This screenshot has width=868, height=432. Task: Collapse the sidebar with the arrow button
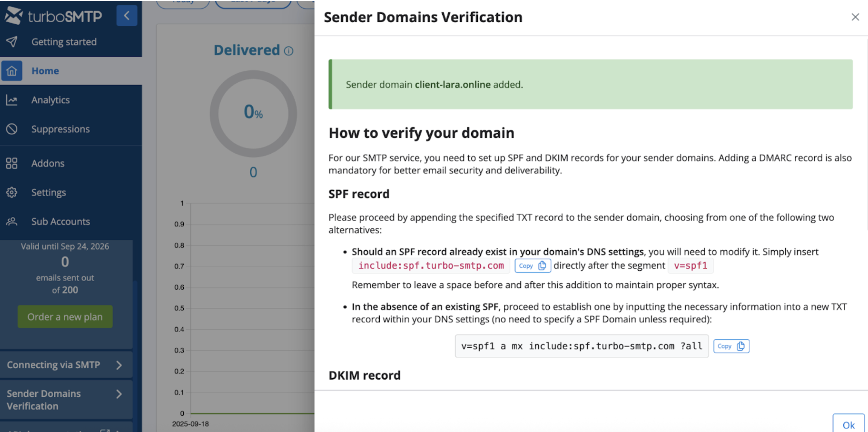point(127,16)
